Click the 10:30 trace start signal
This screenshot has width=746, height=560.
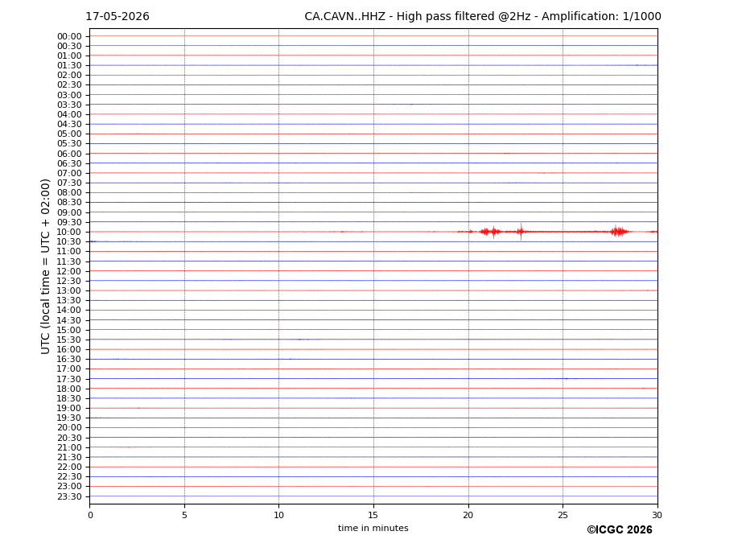point(93,241)
